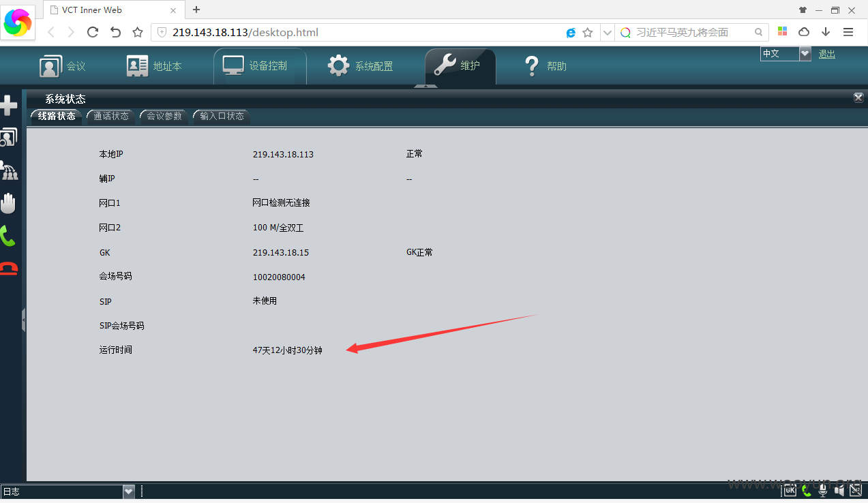Click the speaker volume status bar icon
868x503 pixels.
pyautogui.click(x=839, y=490)
